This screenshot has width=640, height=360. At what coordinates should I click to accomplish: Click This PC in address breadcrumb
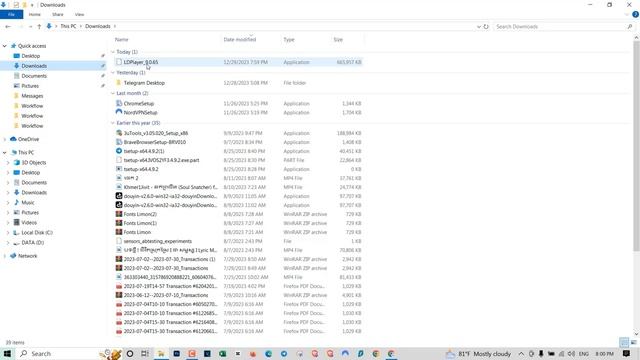(x=68, y=26)
